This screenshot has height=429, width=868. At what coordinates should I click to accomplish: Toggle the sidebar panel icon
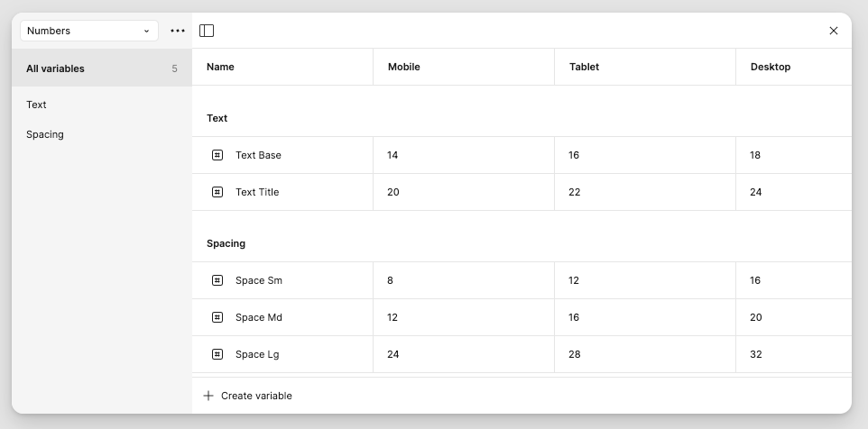click(207, 31)
